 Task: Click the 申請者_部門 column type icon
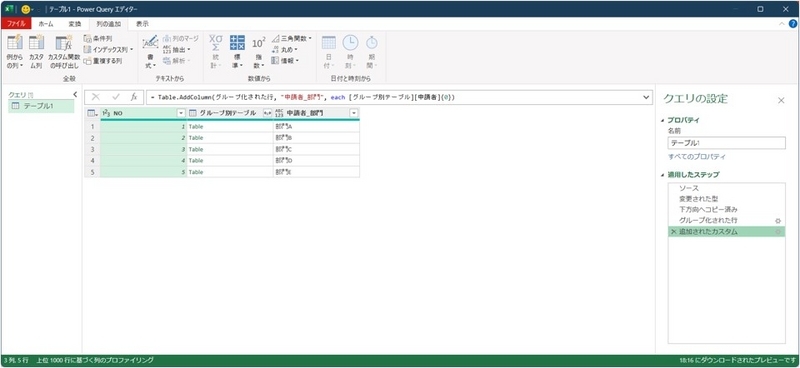279,113
